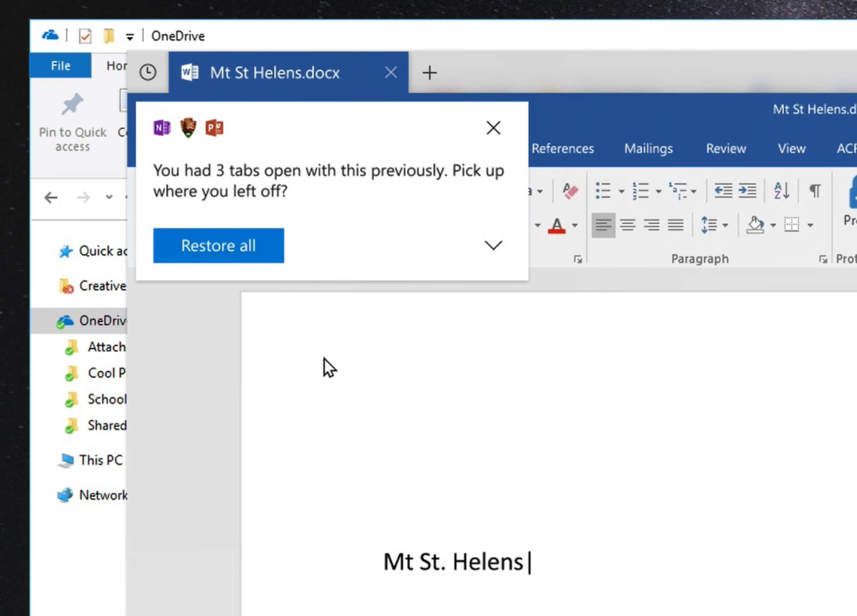
Task: Open Paragraph settings dialog launcher
Action: tap(823, 259)
